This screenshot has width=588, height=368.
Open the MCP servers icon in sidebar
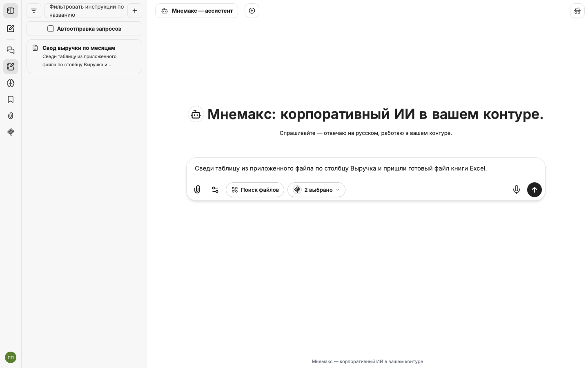click(11, 132)
